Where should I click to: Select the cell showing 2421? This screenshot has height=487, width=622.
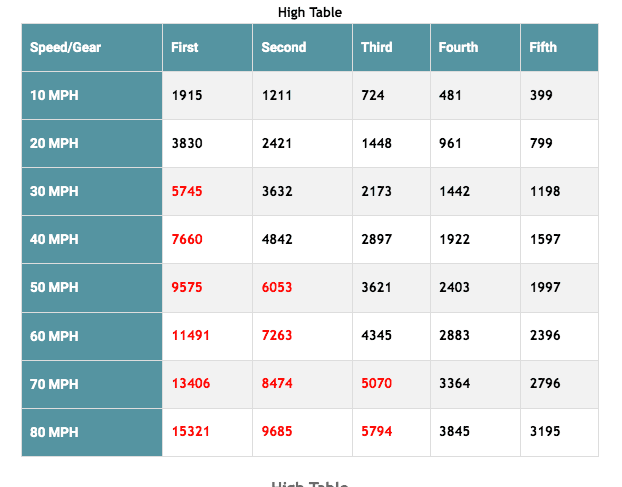click(302, 144)
